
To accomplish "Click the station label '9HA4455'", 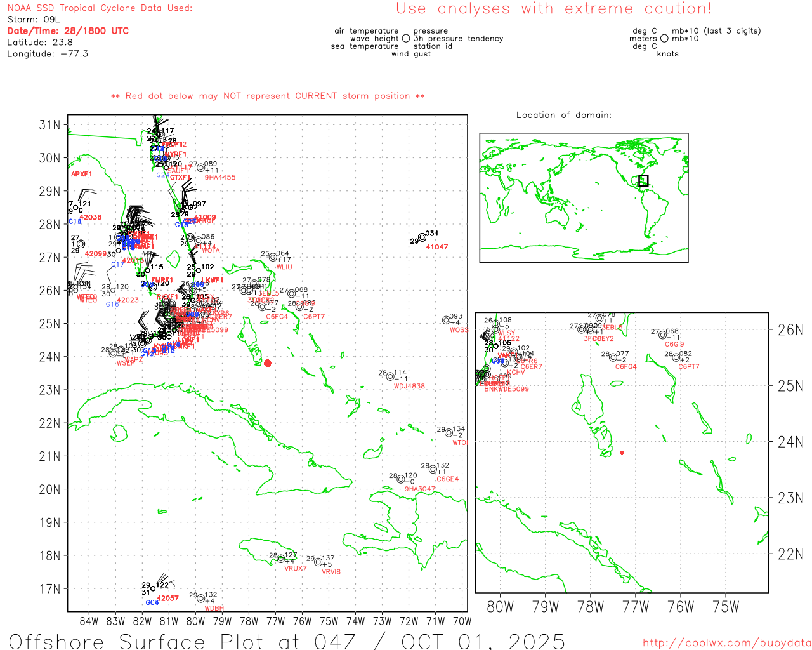I will tap(220, 178).
